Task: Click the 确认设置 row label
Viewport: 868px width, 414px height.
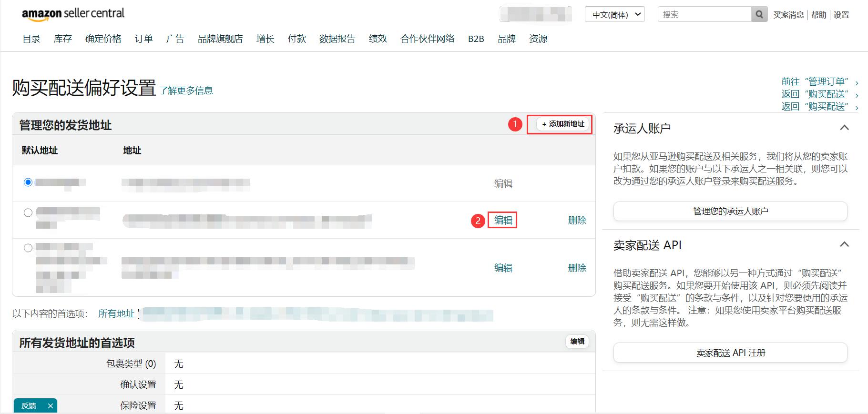Action: [138, 384]
